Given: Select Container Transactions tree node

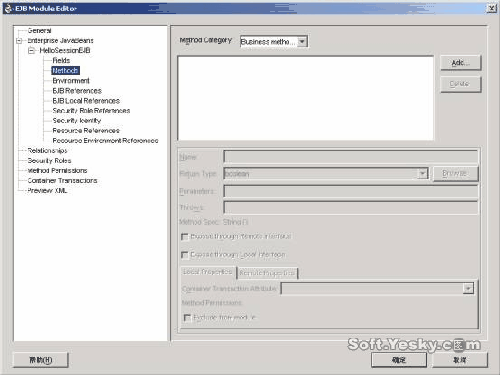Looking at the screenshot, I should click(x=62, y=181).
